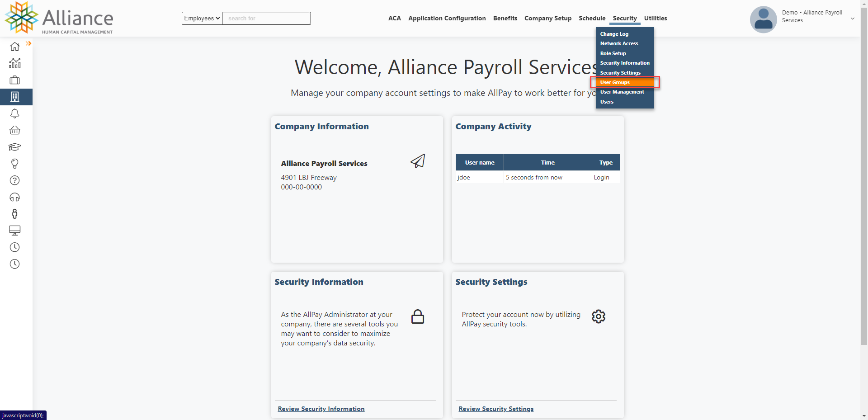This screenshot has width=868, height=420.
Task: Select Security Information menu entry
Action: pyautogui.click(x=625, y=63)
